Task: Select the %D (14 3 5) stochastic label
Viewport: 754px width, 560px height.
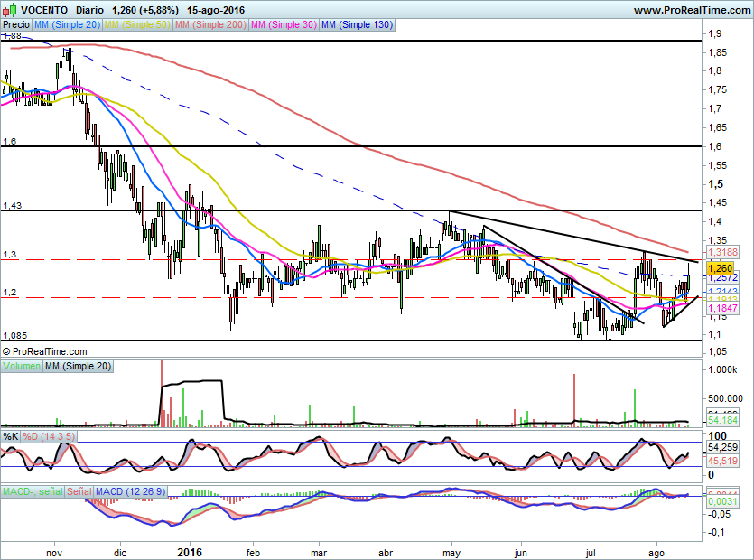Action: (x=49, y=436)
